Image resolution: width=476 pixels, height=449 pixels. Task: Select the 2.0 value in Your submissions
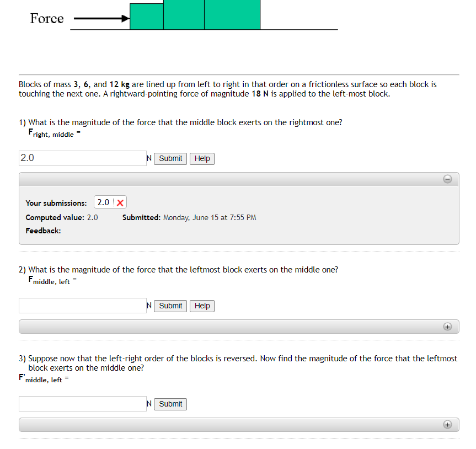[103, 202]
